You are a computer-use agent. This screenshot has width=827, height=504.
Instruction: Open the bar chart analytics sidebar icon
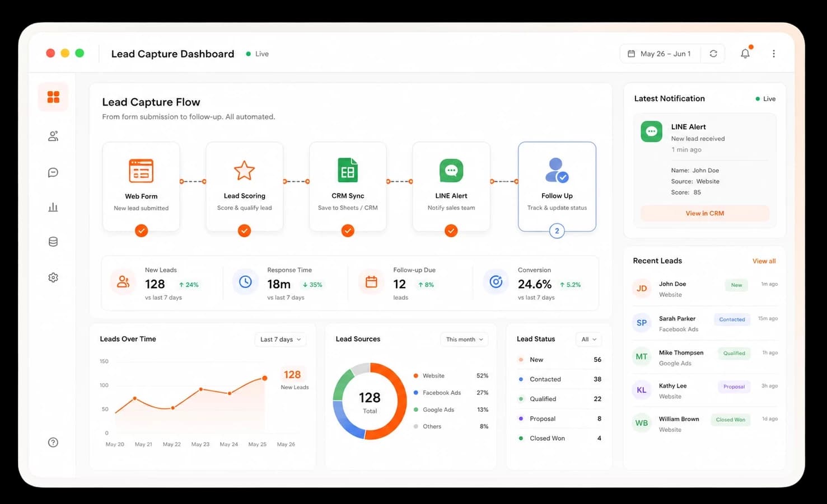[53, 207]
